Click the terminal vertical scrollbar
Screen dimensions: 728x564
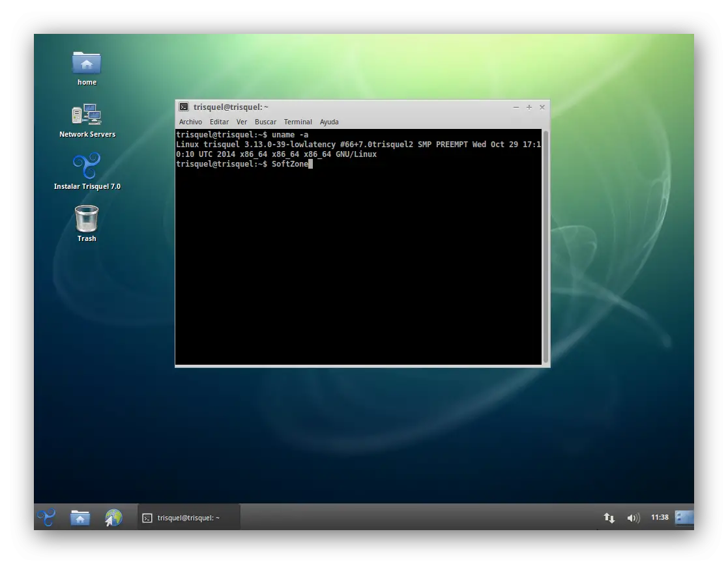(x=546, y=247)
